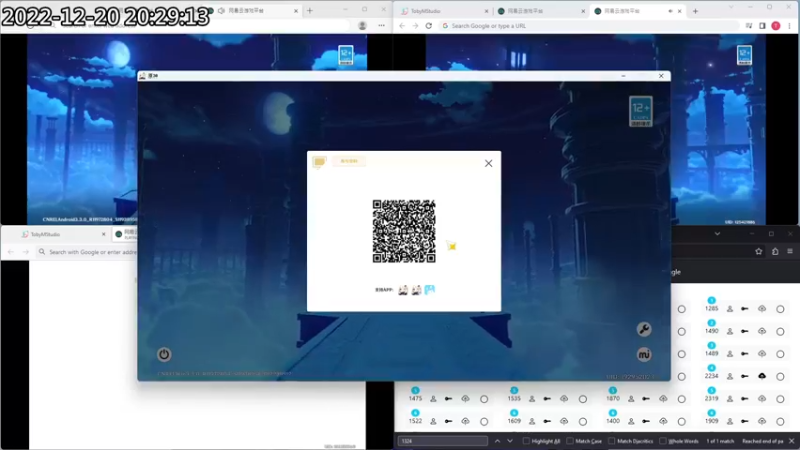This screenshot has width=800, height=450.
Task: Open Chrome tab search dropdown chevron
Action: click(x=731, y=7)
